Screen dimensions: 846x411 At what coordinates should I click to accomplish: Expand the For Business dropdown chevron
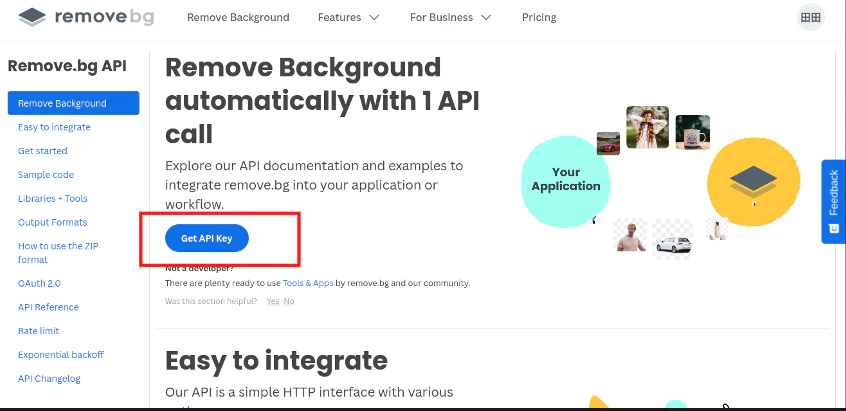(486, 18)
